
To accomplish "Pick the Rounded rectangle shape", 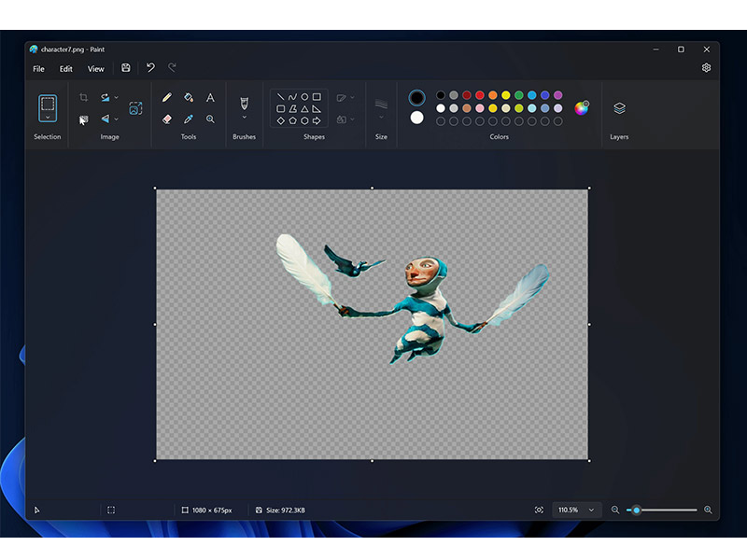I will [x=281, y=109].
